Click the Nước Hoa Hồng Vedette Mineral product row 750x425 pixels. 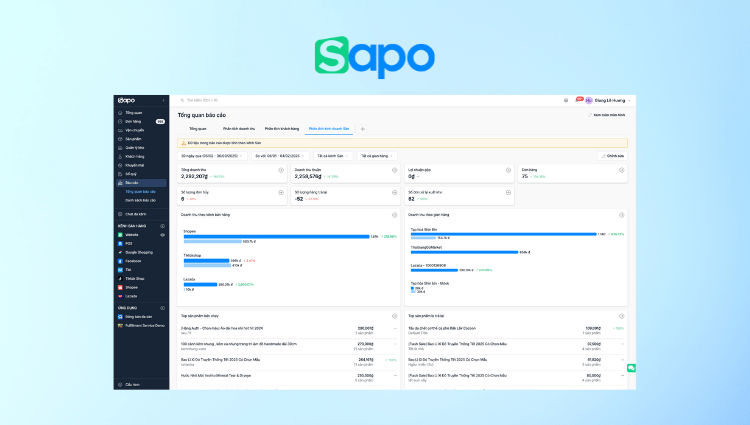click(x=288, y=378)
